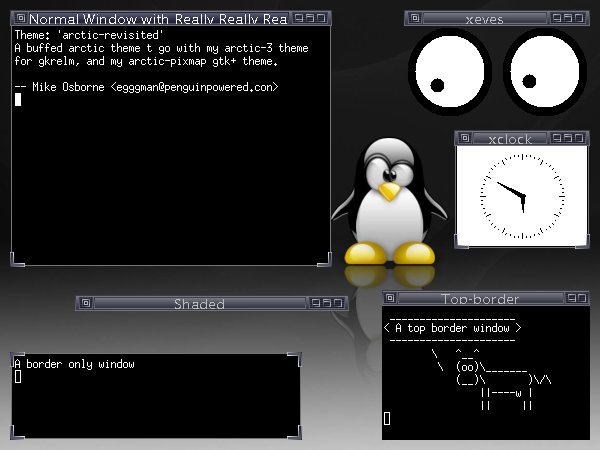The width and height of the screenshot is (600, 450).
Task: Open the window menu icon of the xclock window
Action: pos(465,138)
